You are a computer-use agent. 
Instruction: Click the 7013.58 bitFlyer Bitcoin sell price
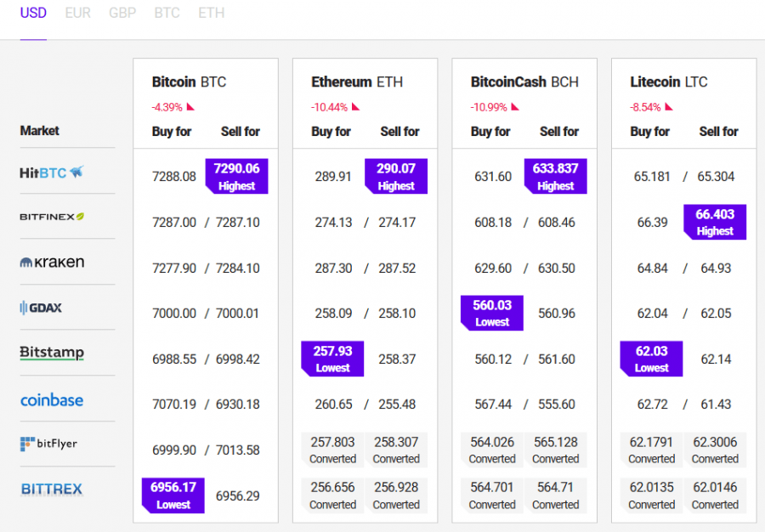[x=238, y=450]
